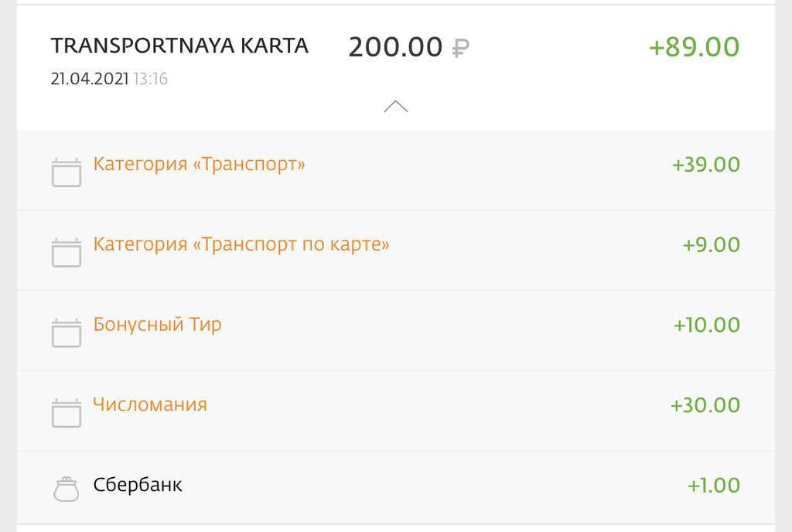Click calendar icon beside Числомания
The height and width of the screenshot is (532, 792).
[67, 413]
